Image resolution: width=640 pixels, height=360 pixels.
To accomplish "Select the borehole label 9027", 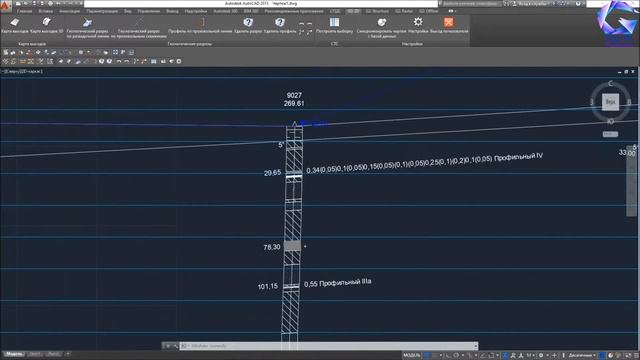I will [294, 96].
